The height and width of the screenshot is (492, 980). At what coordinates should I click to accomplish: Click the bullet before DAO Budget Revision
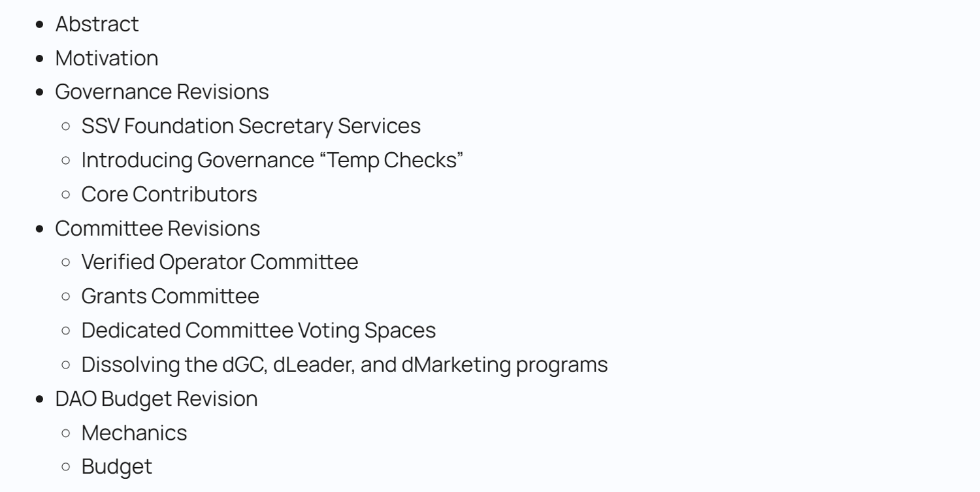[x=41, y=399]
